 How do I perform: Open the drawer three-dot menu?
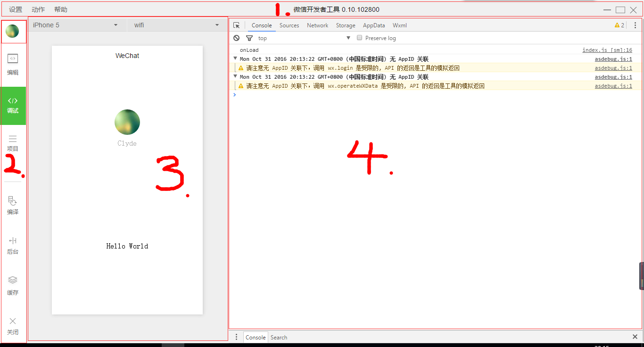click(237, 337)
